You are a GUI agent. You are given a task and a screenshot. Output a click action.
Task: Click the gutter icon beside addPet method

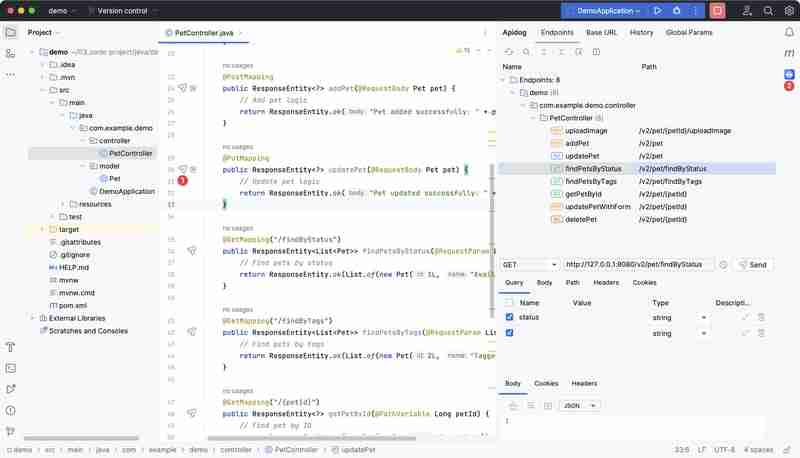[x=182, y=88]
